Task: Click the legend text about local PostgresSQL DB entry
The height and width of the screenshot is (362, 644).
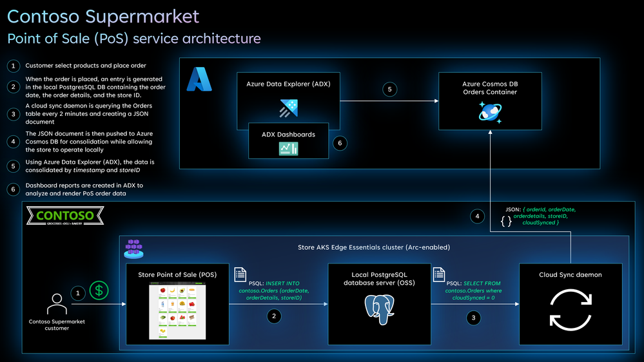Action: click(x=95, y=87)
